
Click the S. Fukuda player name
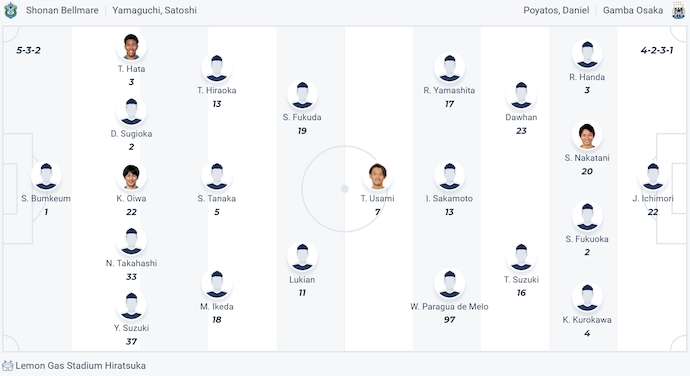pyautogui.click(x=302, y=117)
